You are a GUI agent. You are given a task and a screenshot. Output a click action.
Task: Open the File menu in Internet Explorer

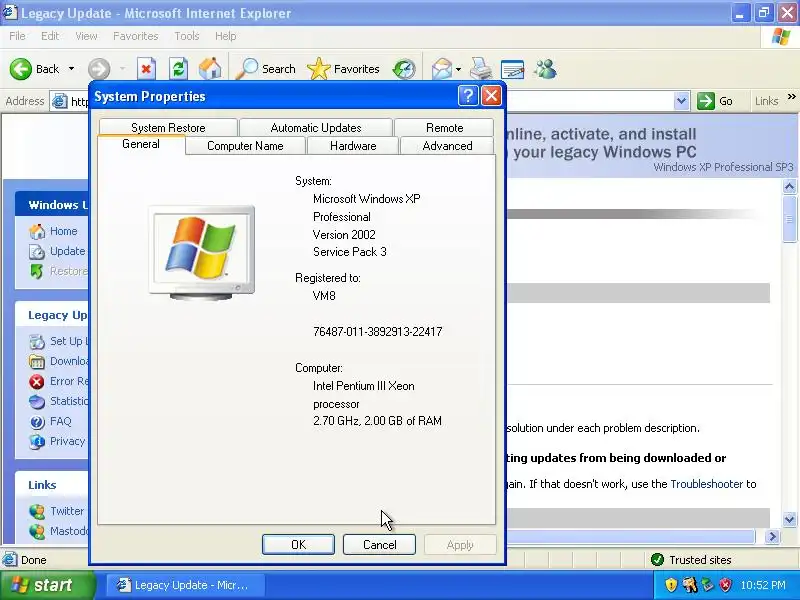point(17,36)
